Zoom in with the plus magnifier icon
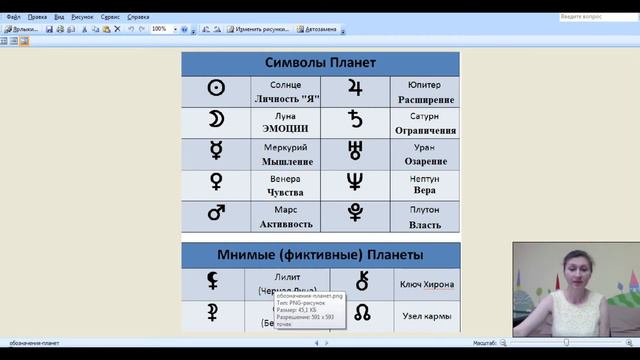 (x=629, y=343)
